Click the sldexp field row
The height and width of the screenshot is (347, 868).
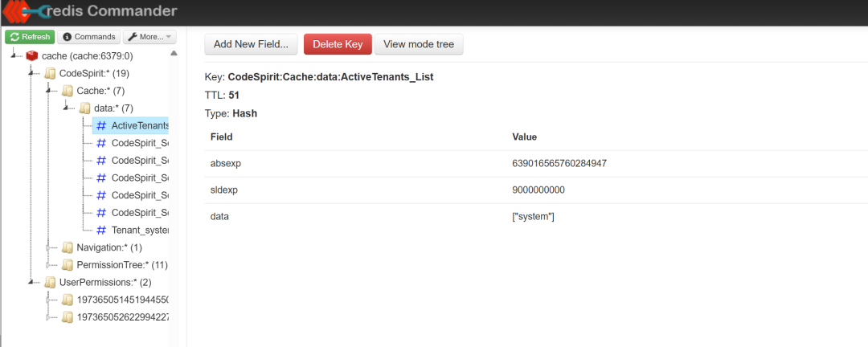[x=536, y=190]
